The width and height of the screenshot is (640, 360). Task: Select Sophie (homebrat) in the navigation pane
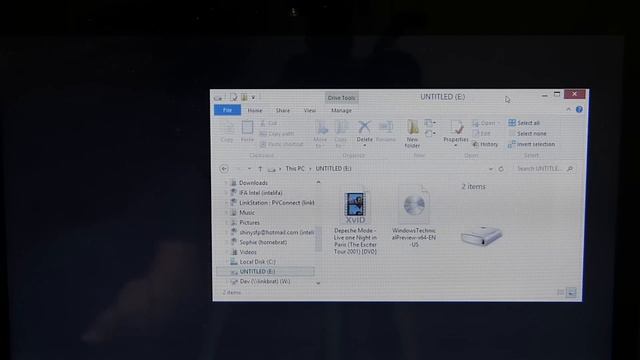[263, 242]
